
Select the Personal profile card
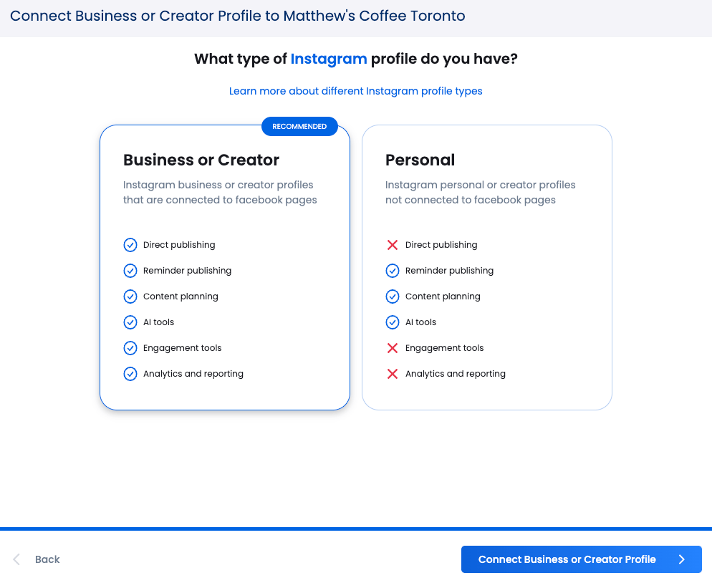487,267
